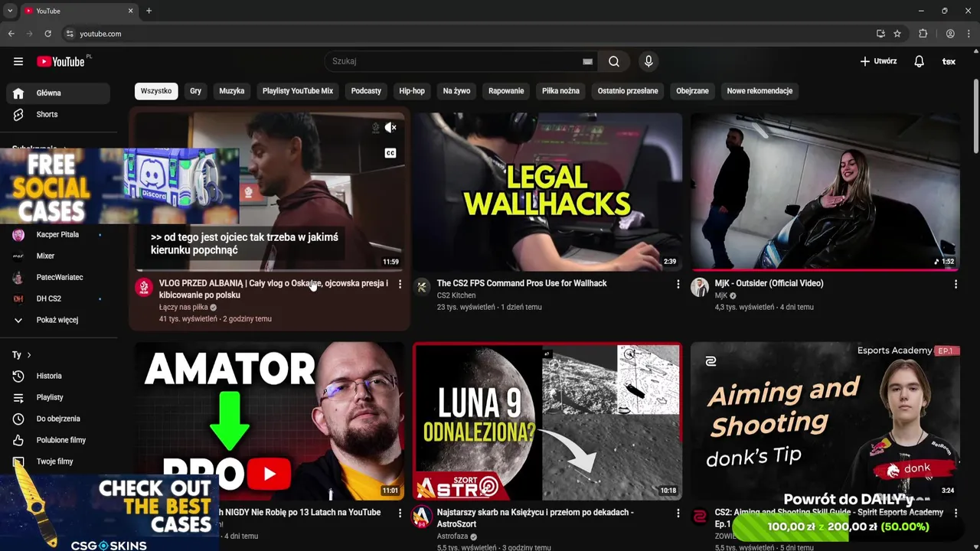
Task: Select the Podcasty filter chip
Action: 366,91
